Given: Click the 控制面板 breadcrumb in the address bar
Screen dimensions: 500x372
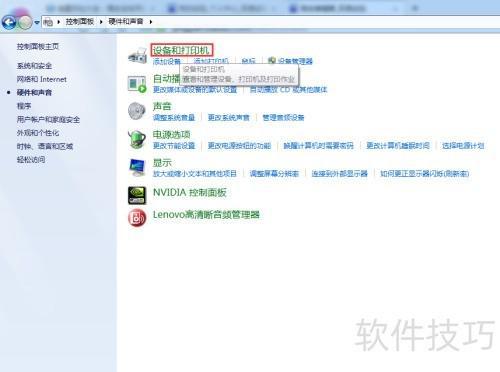Looking at the screenshot, I should 80,22.
